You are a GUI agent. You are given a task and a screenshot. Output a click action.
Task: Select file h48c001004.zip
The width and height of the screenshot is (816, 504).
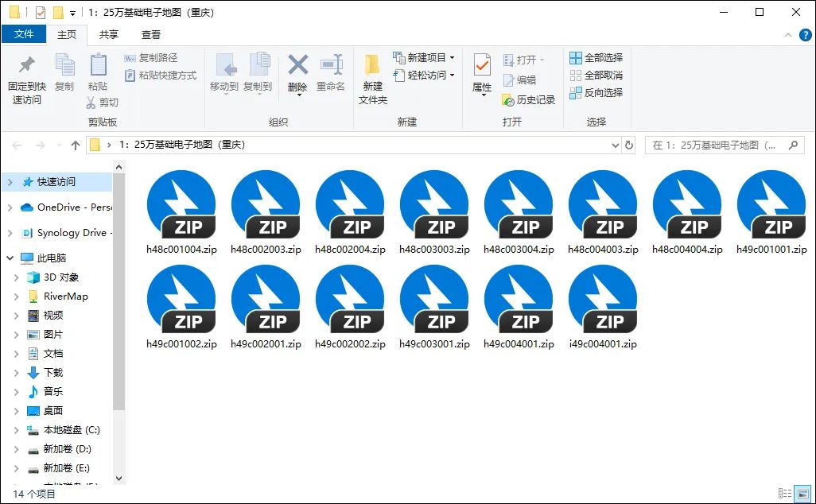(x=181, y=212)
